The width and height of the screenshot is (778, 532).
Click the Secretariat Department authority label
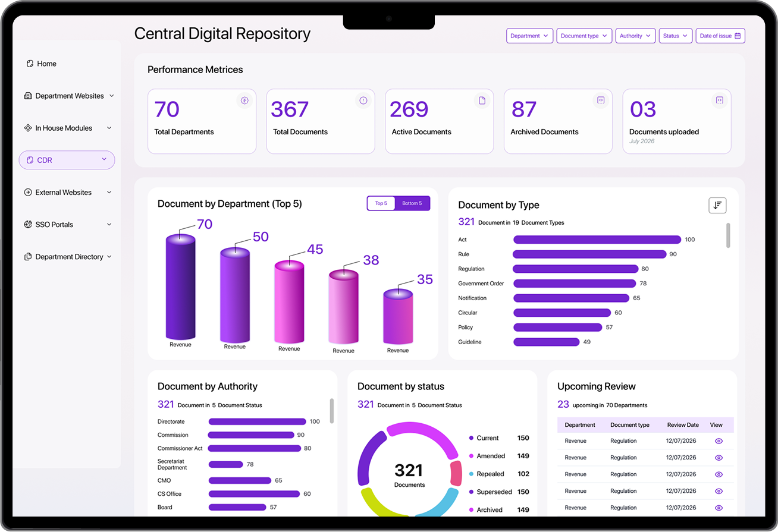pos(172,464)
